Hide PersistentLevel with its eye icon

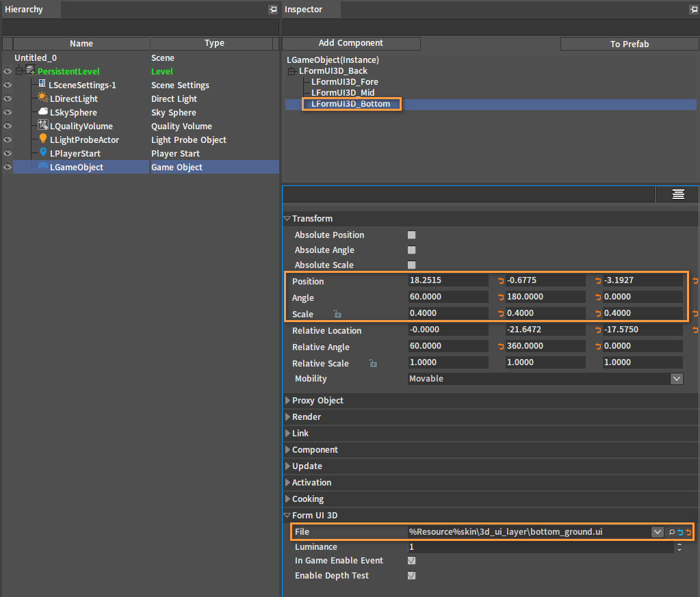pos(8,71)
